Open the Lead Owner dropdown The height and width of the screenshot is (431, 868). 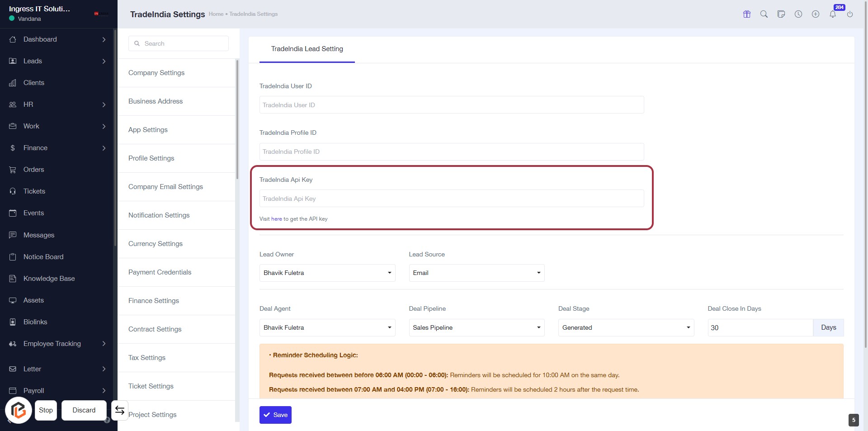(327, 273)
